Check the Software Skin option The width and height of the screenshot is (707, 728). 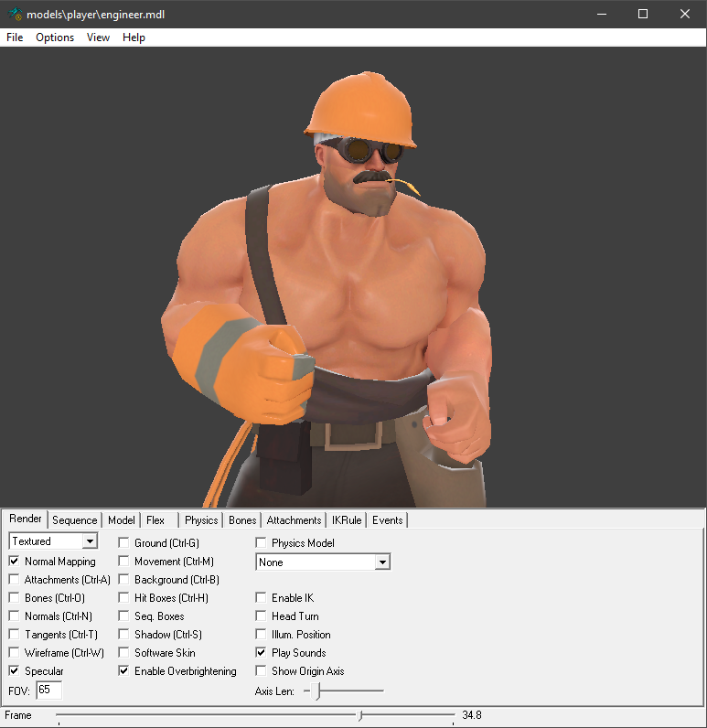point(123,653)
